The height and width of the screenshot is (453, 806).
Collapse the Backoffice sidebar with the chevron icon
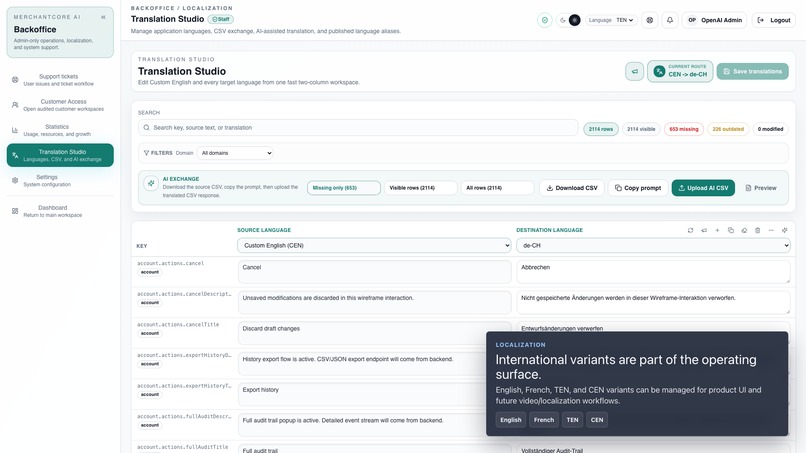pos(103,17)
